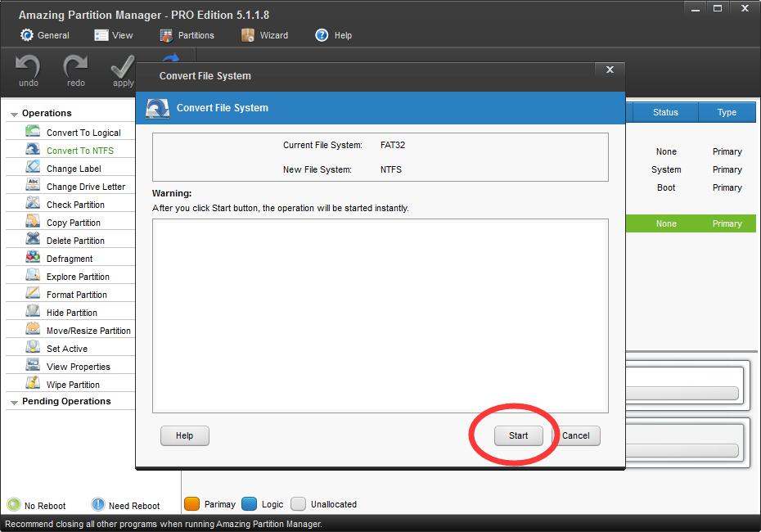Image resolution: width=761 pixels, height=532 pixels.
Task: Click the blue Help question mark icon
Action: (322, 35)
